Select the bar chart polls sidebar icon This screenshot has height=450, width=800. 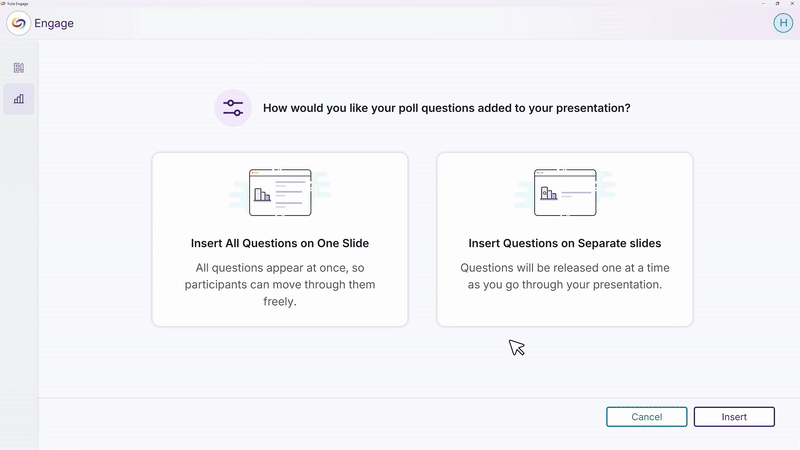pyautogui.click(x=19, y=99)
